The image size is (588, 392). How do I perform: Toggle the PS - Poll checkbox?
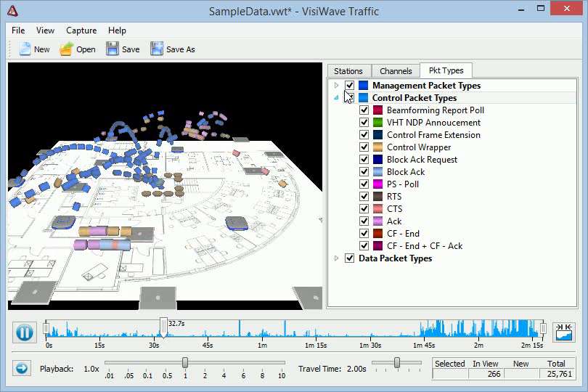click(364, 184)
